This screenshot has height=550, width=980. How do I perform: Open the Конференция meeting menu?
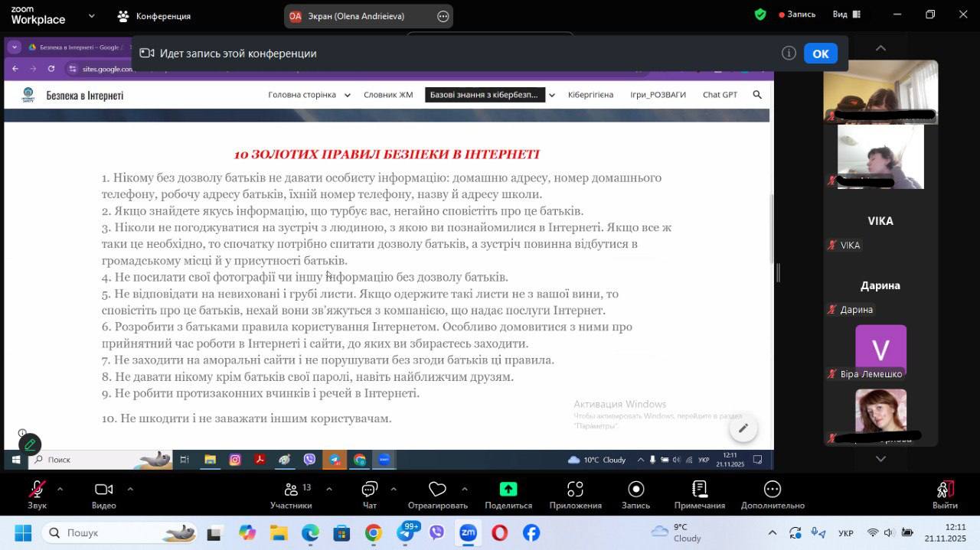click(154, 15)
